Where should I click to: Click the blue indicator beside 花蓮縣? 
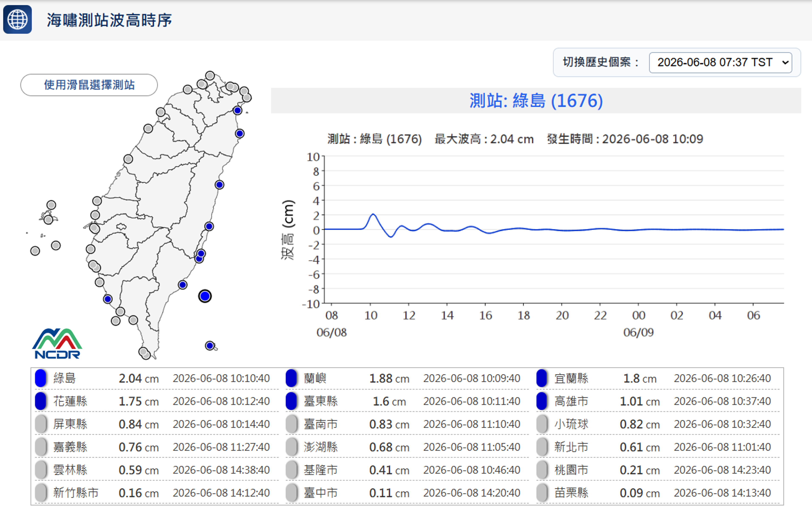(x=41, y=401)
